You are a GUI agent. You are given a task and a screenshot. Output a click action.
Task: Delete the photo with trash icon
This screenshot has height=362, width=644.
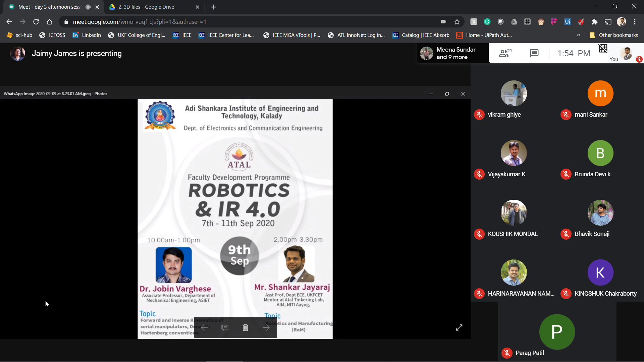(245, 327)
